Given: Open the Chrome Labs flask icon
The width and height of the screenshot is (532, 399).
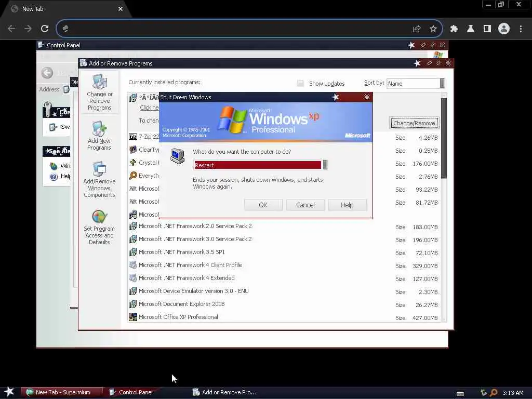Looking at the screenshot, I should tap(471, 29).
